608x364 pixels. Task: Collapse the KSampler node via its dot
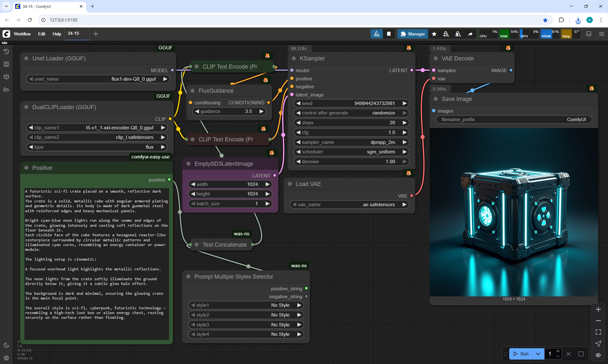294,59
